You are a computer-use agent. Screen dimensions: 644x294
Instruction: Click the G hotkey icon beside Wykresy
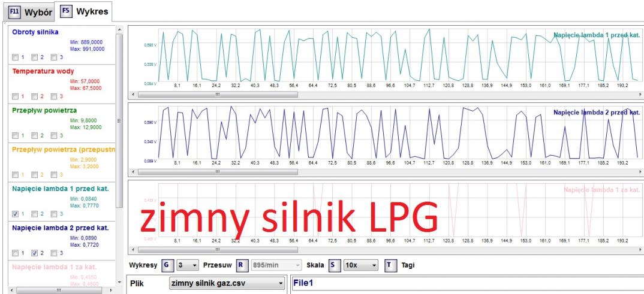point(166,265)
